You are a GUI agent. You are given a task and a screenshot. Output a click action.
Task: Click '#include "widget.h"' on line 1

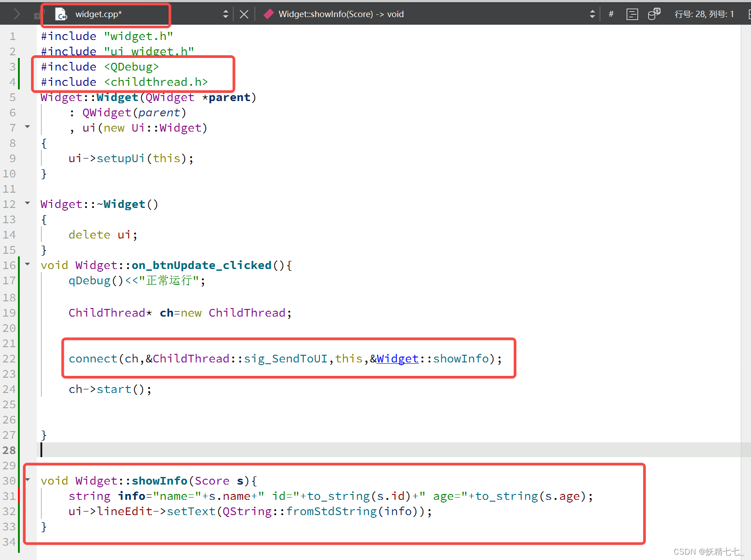107,36
